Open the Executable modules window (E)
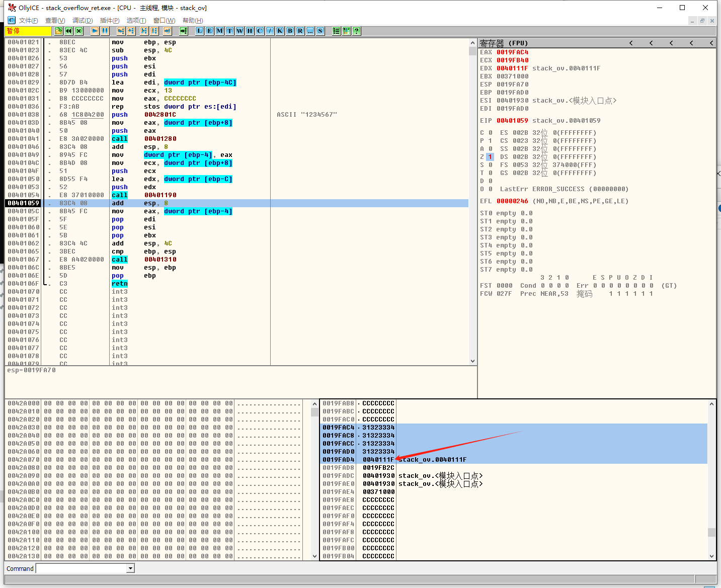This screenshot has width=721, height=588. 209,31
